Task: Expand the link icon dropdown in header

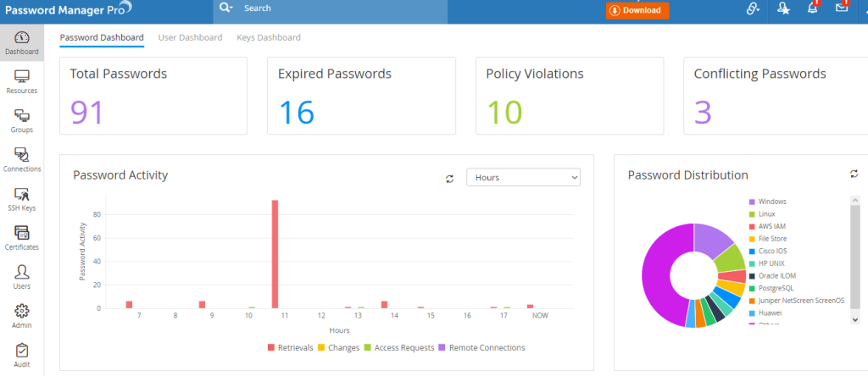Action: point(753,8)
